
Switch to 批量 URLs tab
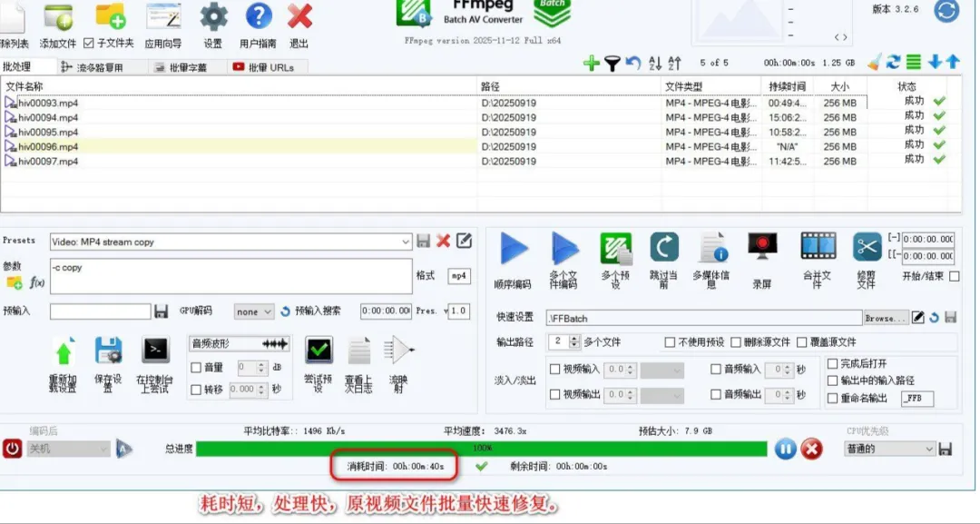[268, 67]
